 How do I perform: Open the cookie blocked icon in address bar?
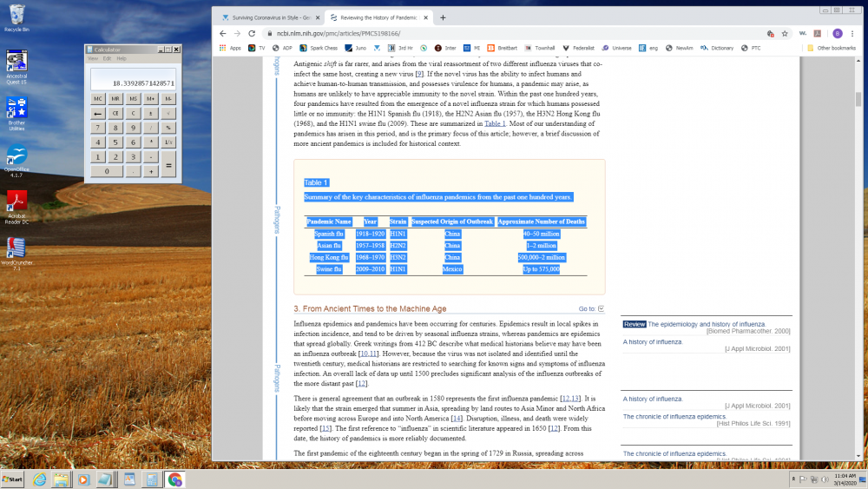tap(770, 34)
